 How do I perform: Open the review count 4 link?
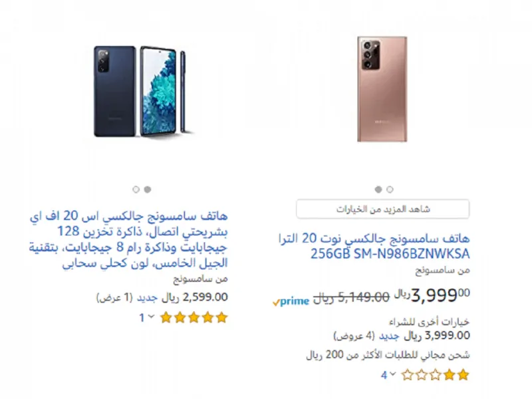click(384, 375)
